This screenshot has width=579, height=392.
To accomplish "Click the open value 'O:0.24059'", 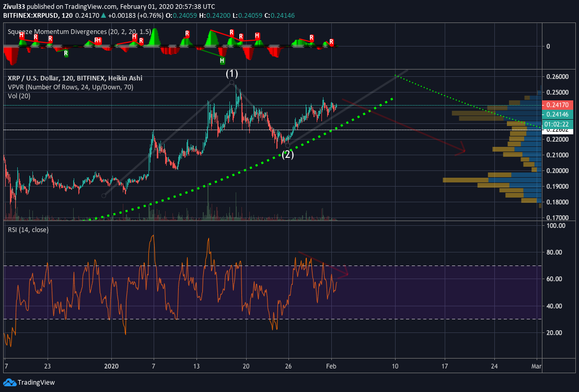I will [x=182, y=16].
